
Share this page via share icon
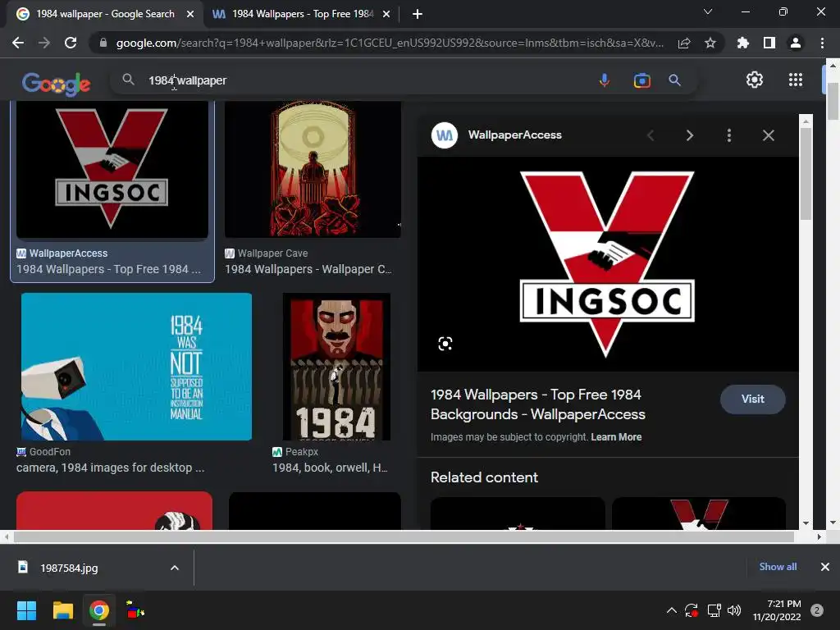tap(684, 43)
